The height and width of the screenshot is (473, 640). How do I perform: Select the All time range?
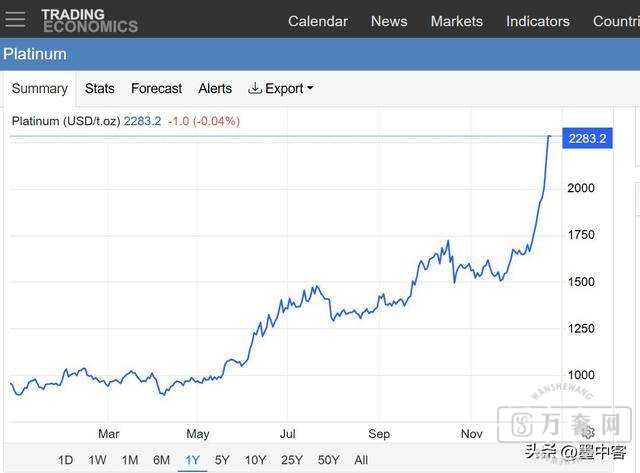(361, 460)
